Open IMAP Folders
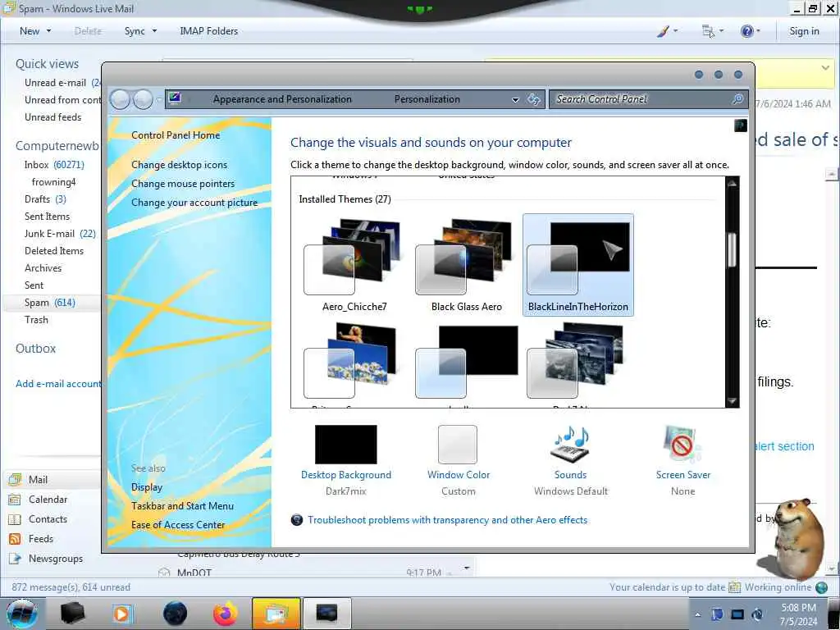This screenshot has width=840, height=630. (x=209, y=31)
